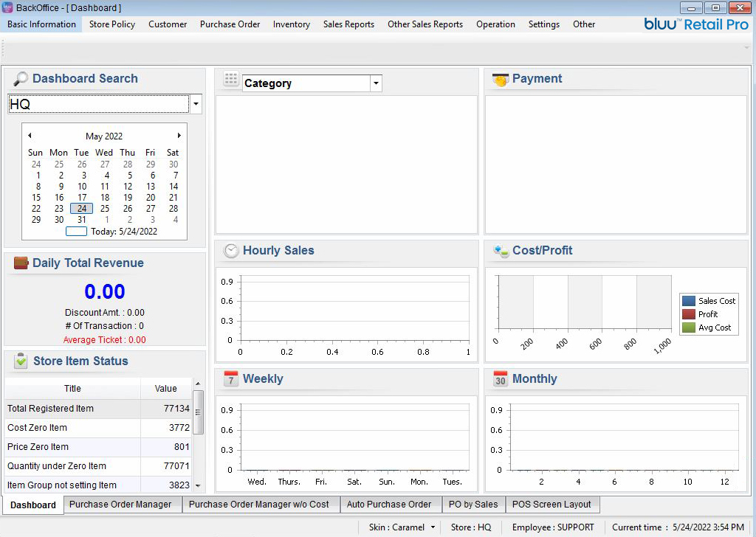Select May 24 on the calendar
Viewport: 756px width, 537px height.
pos(81,209)
